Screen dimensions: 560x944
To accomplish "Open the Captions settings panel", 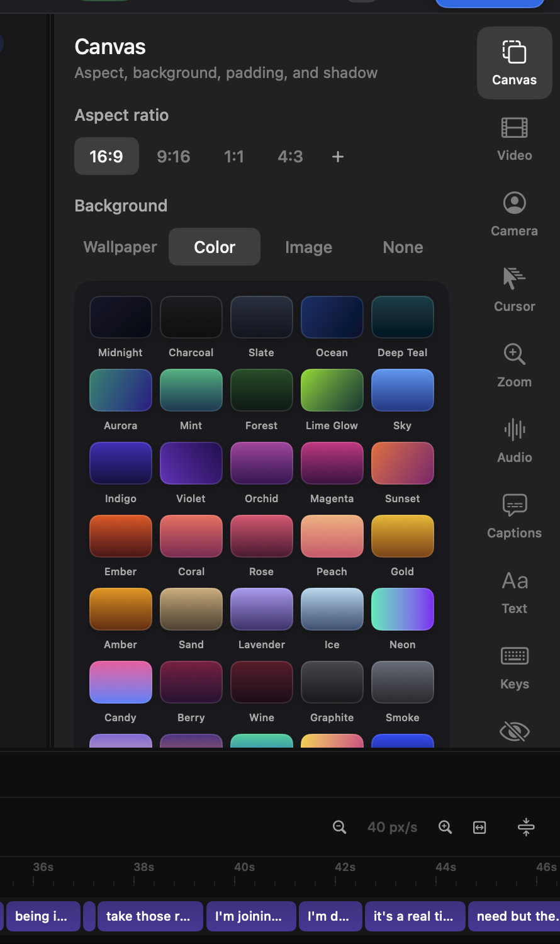I will (514, 516).
